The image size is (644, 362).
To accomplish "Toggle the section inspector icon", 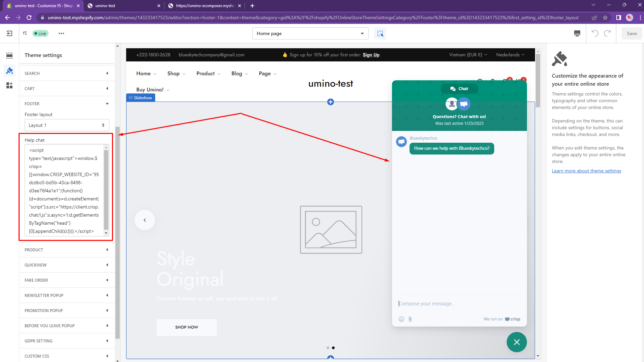I will pyautogui.click(x=380, y=33).
